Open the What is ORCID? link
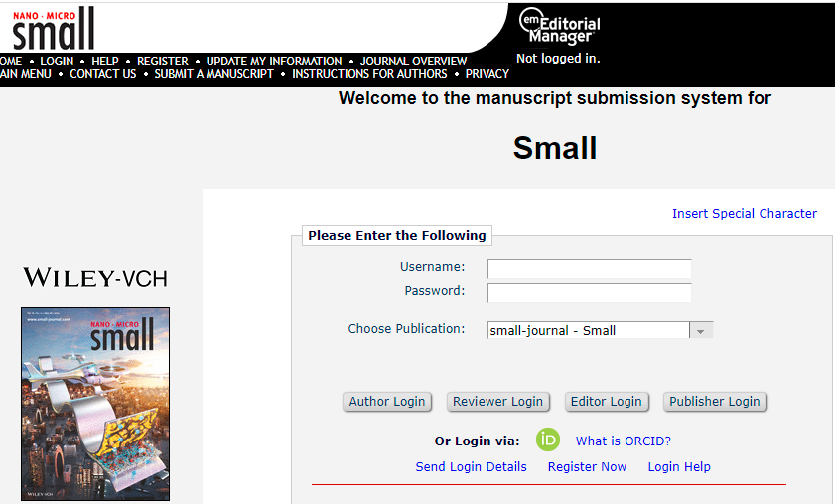This screenshot has width=835, height=504. pyautogui.click(x=623, y=441)
